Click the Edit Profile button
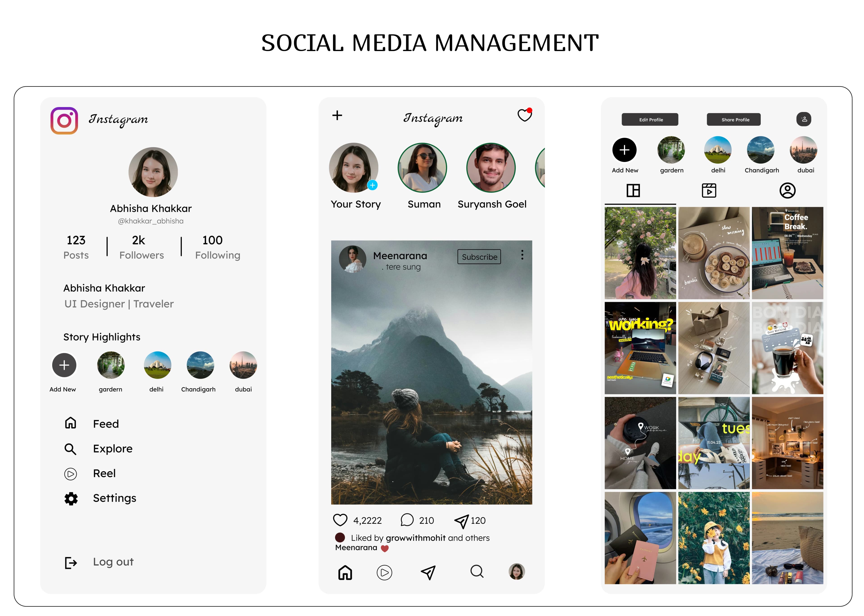The image size is (864, 616). click(650, 119)
